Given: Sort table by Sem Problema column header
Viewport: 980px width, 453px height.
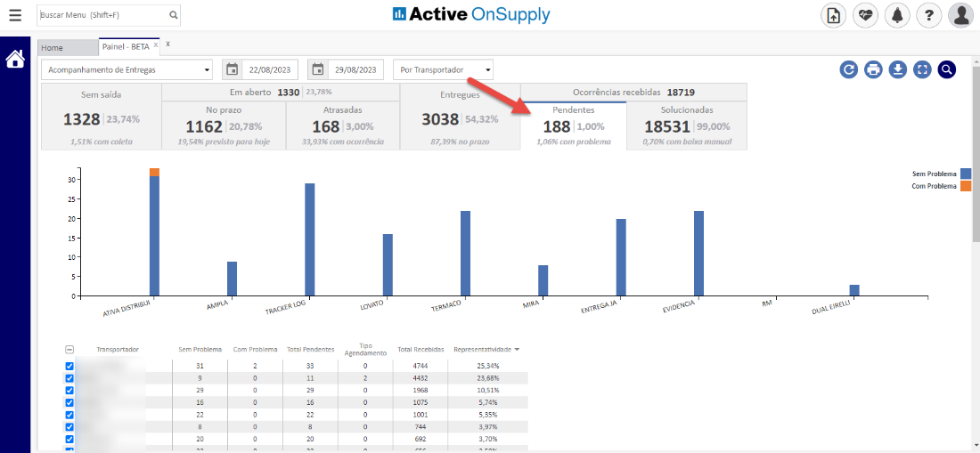Looking at the screenshot, I should (x=199, y=350).
